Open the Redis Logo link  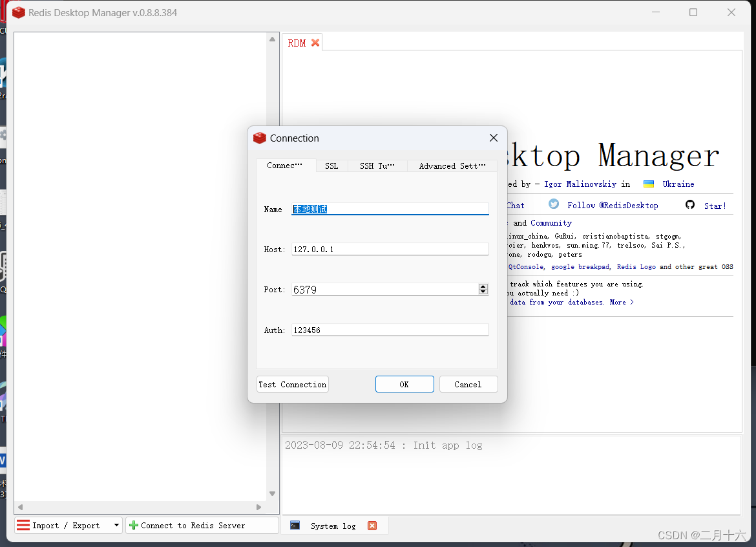tap(636, 267)
